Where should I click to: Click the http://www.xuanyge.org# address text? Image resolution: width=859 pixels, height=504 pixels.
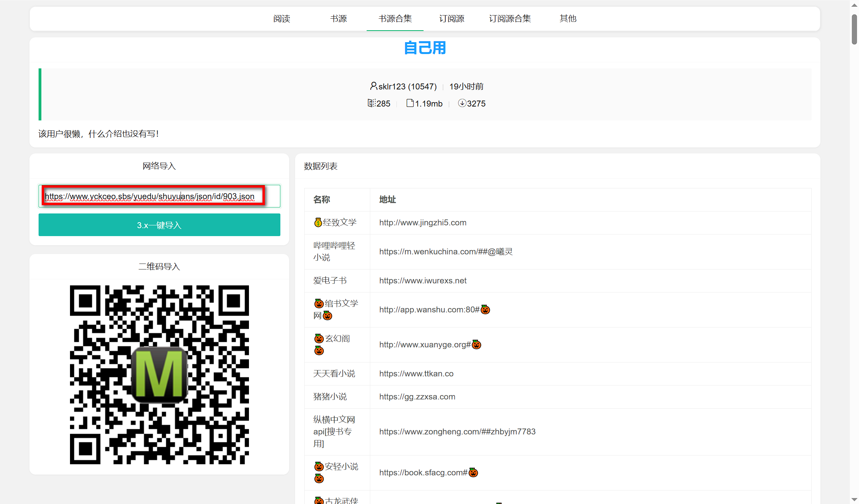click(425, 345)
